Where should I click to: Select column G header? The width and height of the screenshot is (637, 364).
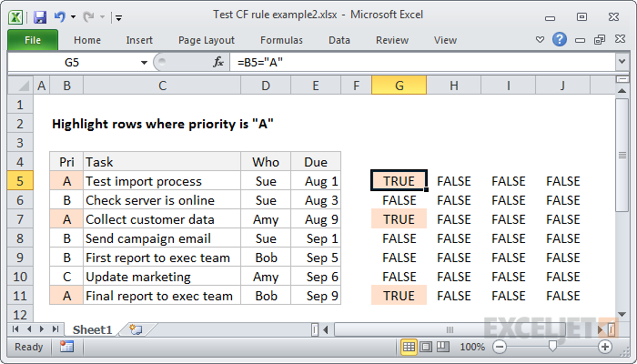click(399, 86)
